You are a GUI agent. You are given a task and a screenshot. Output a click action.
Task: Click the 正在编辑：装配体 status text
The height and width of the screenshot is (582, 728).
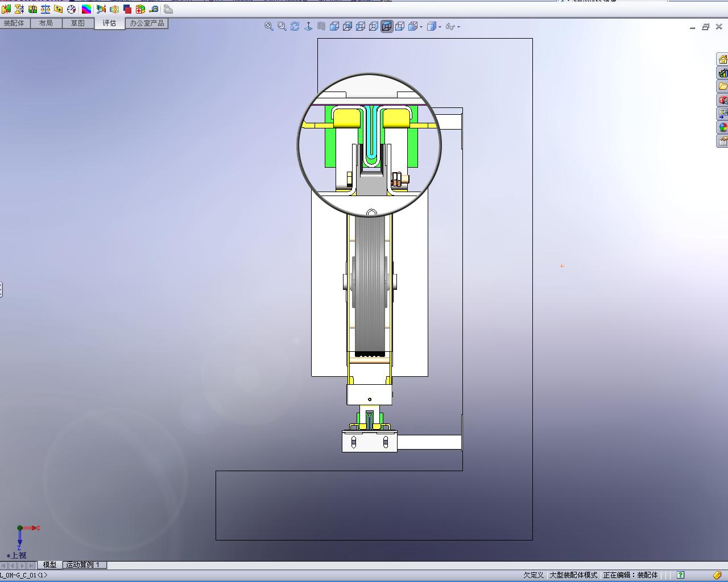click(630, 575)
